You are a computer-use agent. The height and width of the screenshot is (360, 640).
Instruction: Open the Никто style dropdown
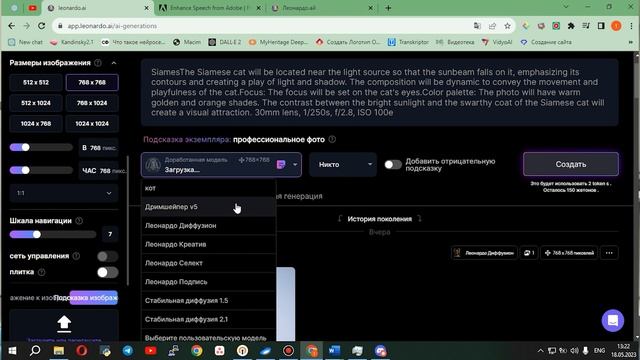coord(343,164)
